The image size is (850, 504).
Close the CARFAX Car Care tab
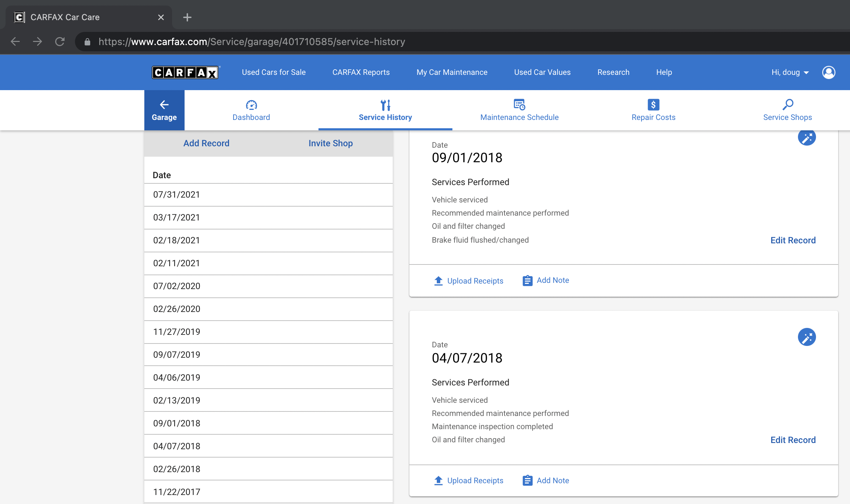pyautogui.click(x=161, y=17)
